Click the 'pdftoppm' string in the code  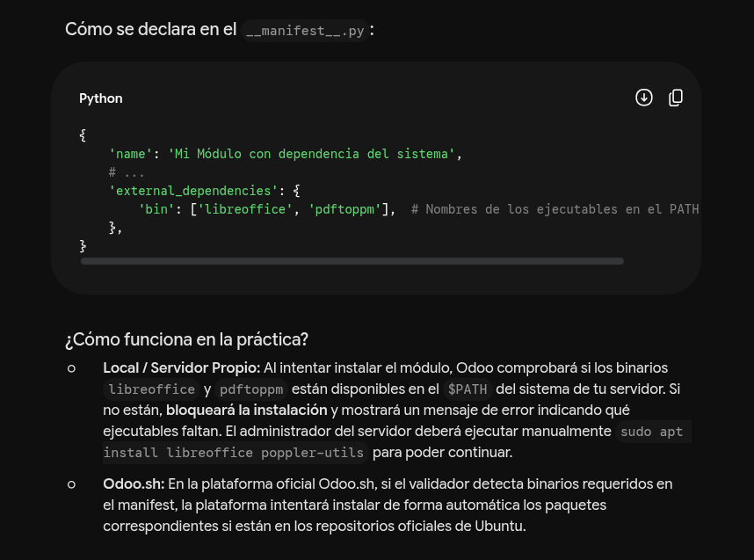(x=344, y=209)
